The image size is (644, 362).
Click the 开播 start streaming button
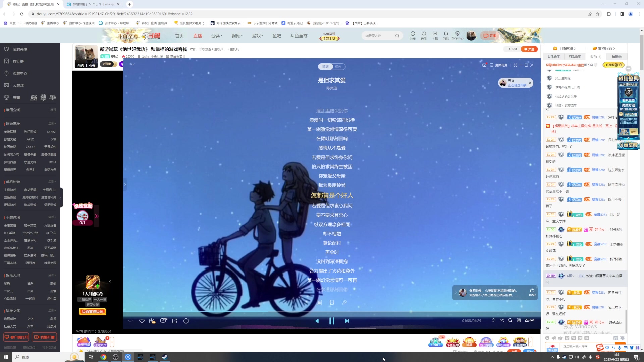coord(490,36)
